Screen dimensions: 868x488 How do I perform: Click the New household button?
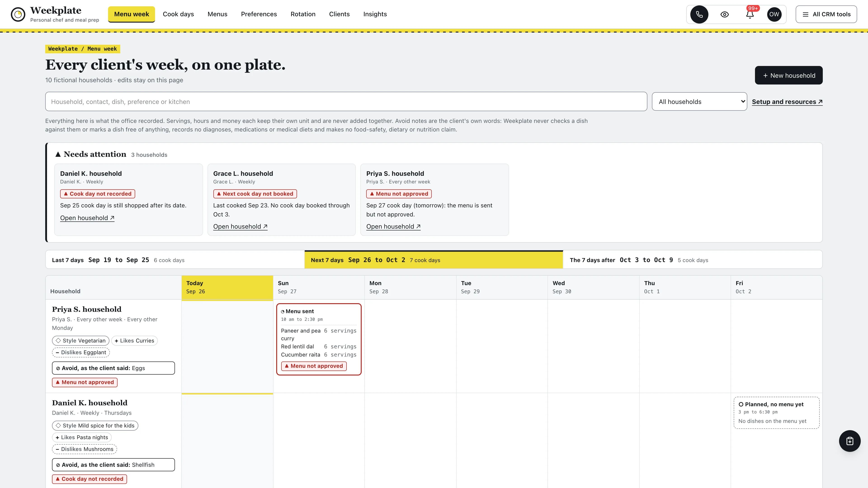788,75
